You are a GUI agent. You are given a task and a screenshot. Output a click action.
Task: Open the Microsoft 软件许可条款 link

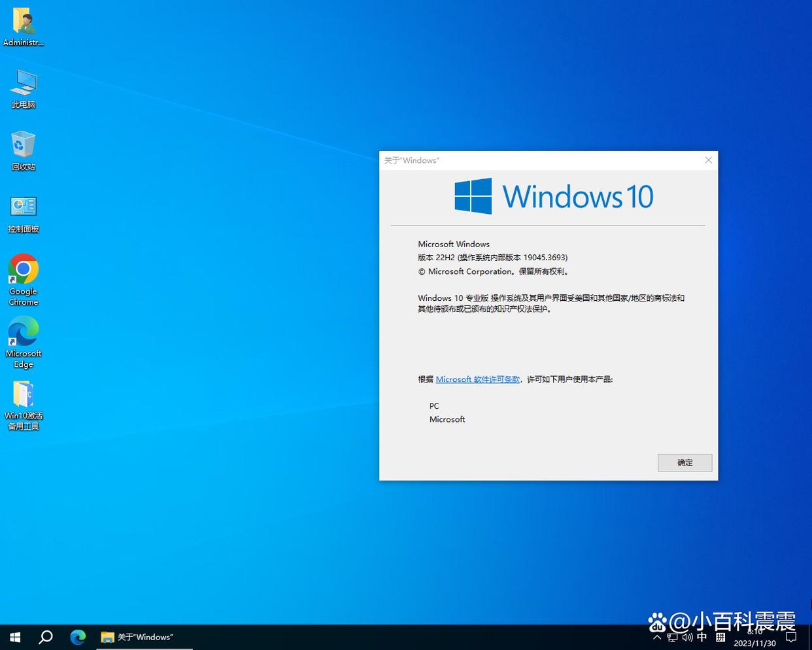pos(477,379)
